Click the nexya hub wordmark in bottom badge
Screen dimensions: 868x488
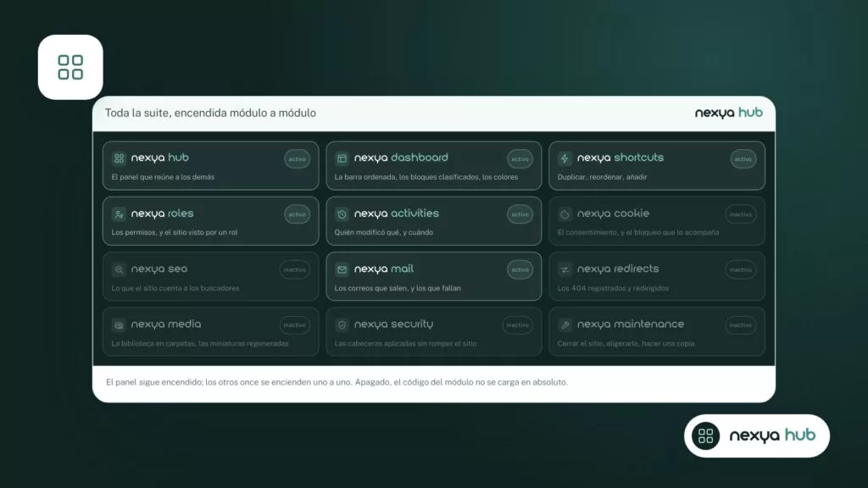click(x=772, y=435)
